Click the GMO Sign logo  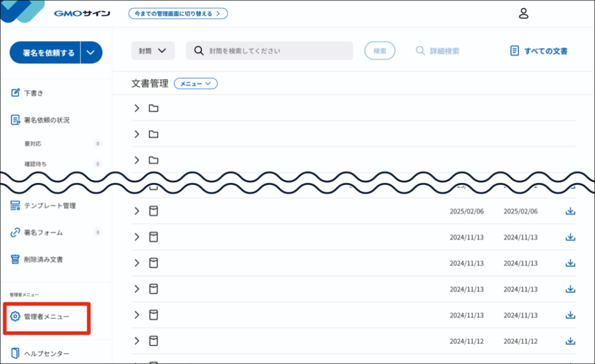point(82,14)
